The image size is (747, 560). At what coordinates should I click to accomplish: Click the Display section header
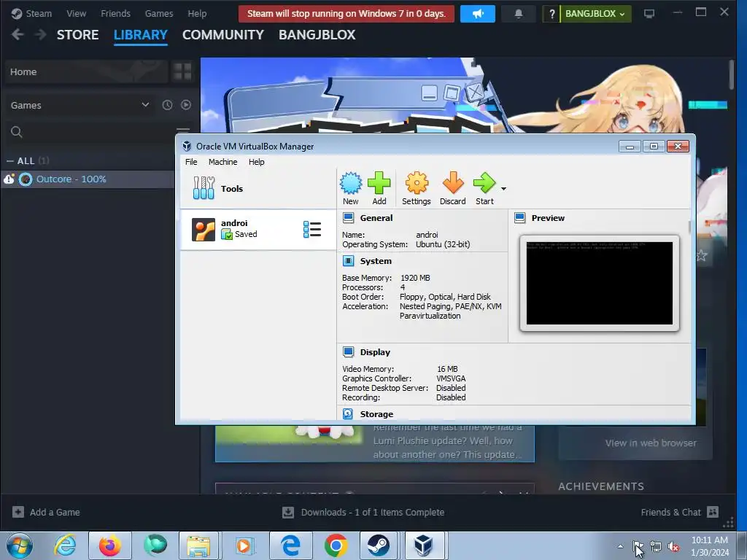tap(375, 352)
